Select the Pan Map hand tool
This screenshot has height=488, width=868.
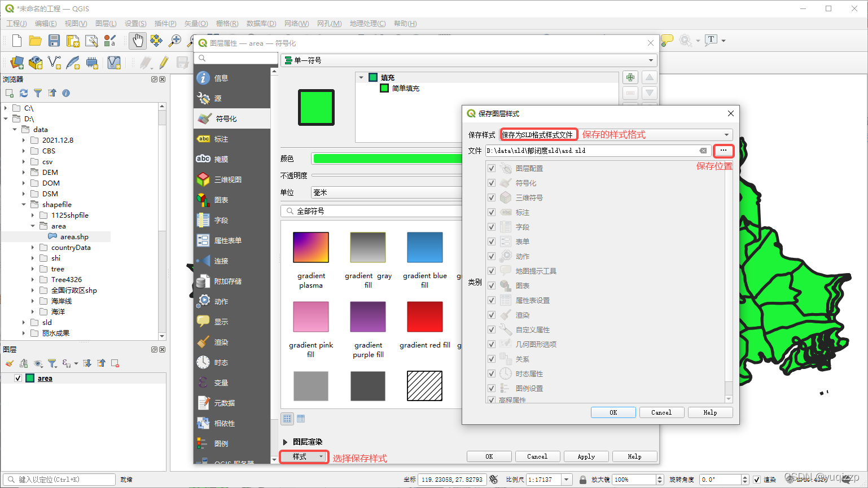(x=137, y=40)
